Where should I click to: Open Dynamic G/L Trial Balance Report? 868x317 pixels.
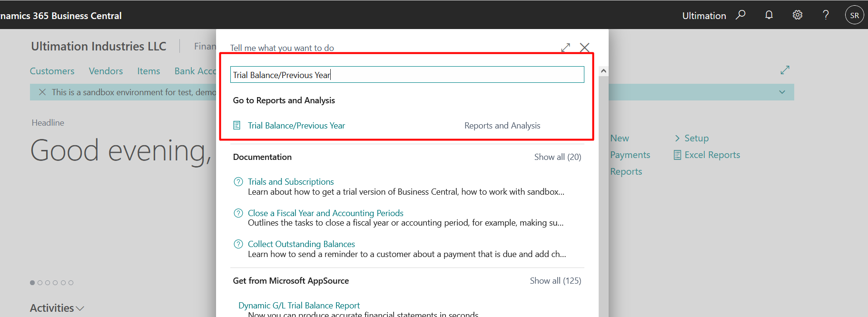tap(299, 306)
